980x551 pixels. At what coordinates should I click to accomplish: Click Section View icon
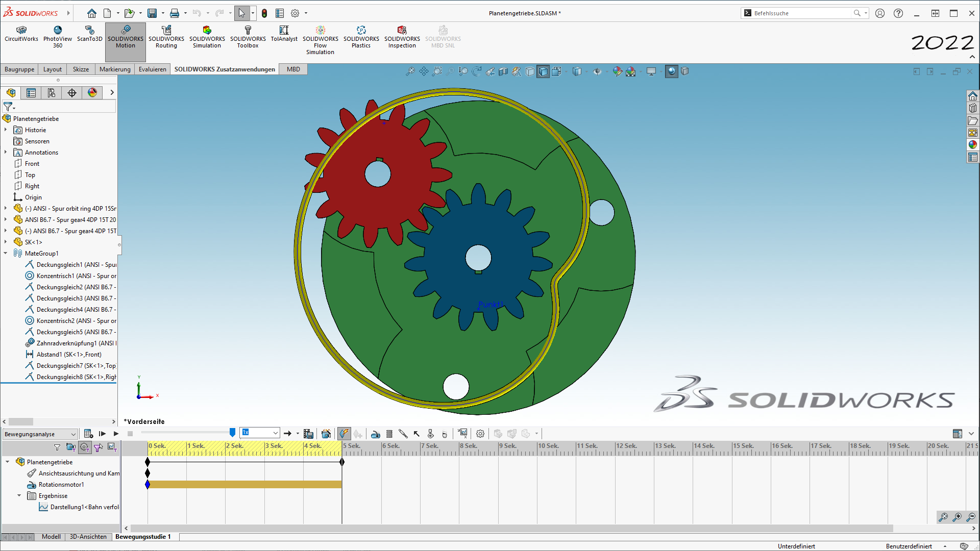503,71
